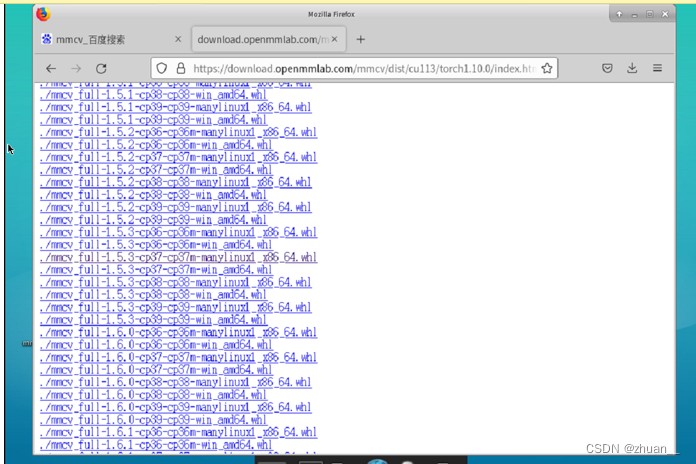Click the Firefox logo in title bar
The height and width of the screenshot is (464, 696).
click(x=43, y=14)
